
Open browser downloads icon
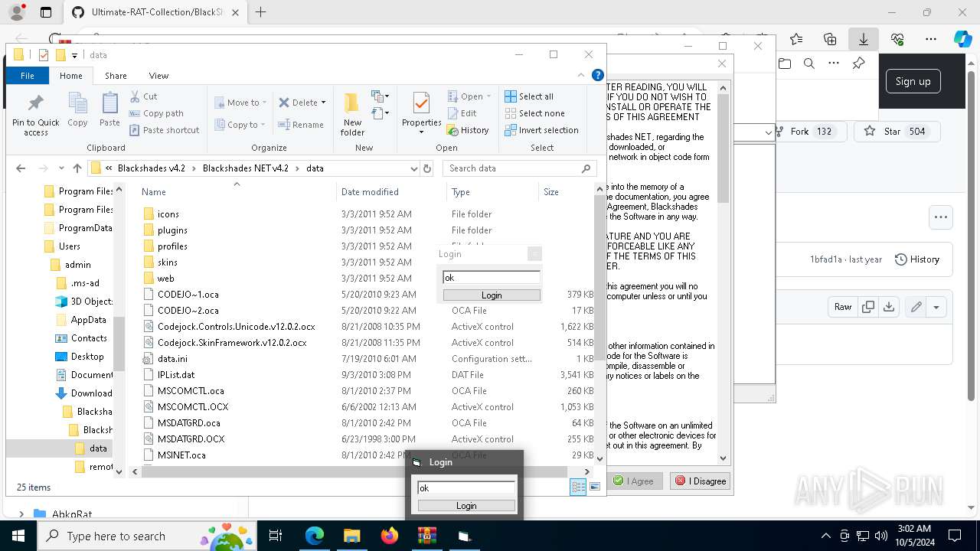(x=863, y=39)
